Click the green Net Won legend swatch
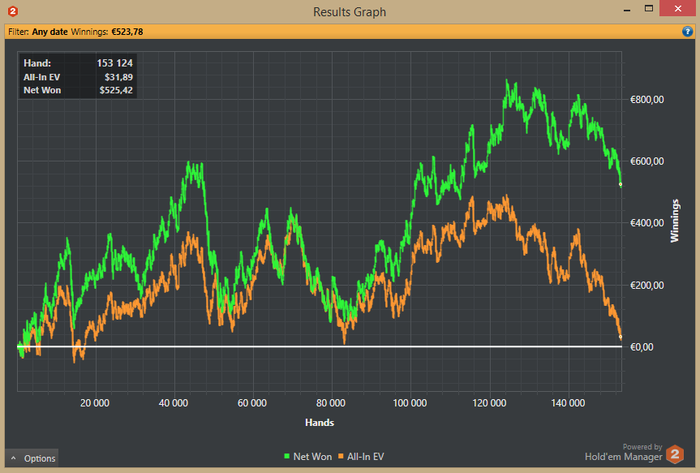Image resolution: width=700 pixels, height=473 pixels. pyautogui.click(x=287, y=456)
